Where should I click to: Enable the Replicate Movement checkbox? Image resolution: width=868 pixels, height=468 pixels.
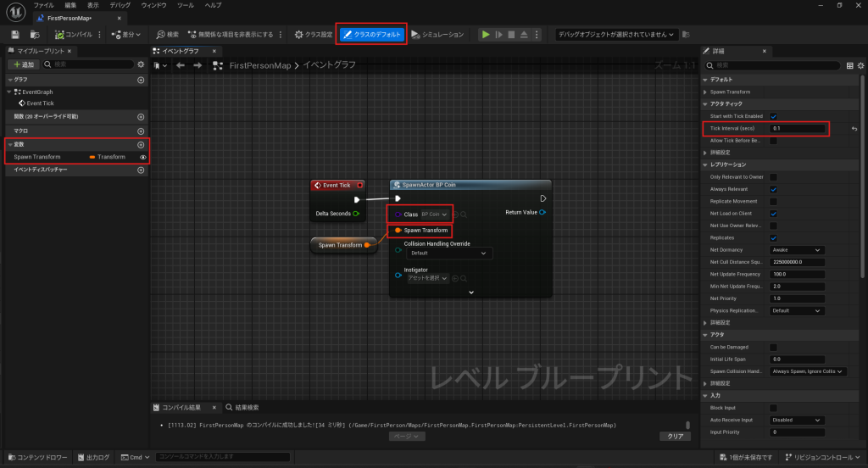click(x=774, y=202)
